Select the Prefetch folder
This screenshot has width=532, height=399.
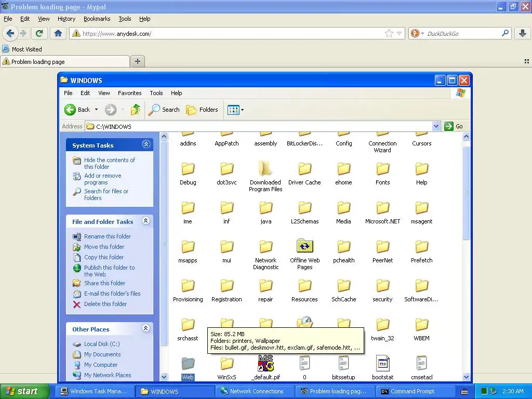point(421,251)
